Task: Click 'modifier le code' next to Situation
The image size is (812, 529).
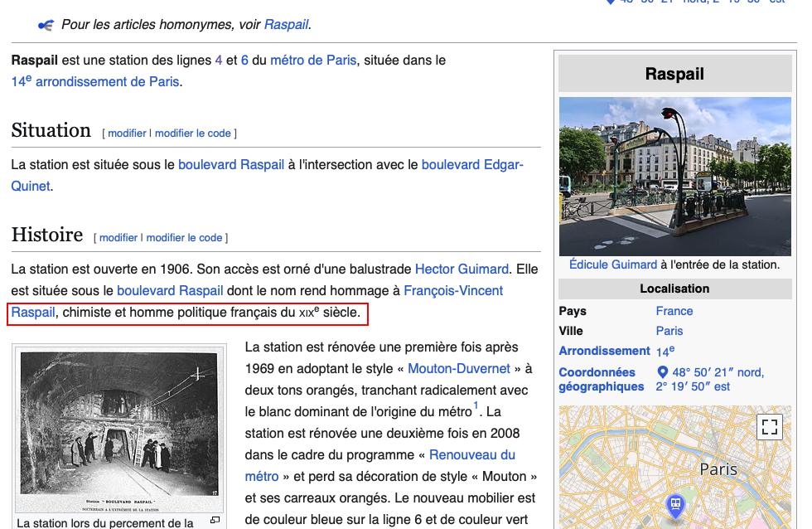Action: [x=192, y=133]
